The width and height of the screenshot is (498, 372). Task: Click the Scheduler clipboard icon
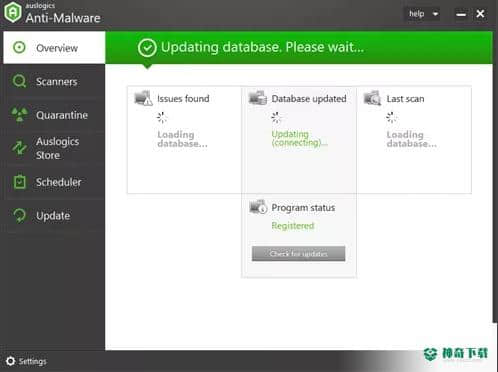pos(20,182)
